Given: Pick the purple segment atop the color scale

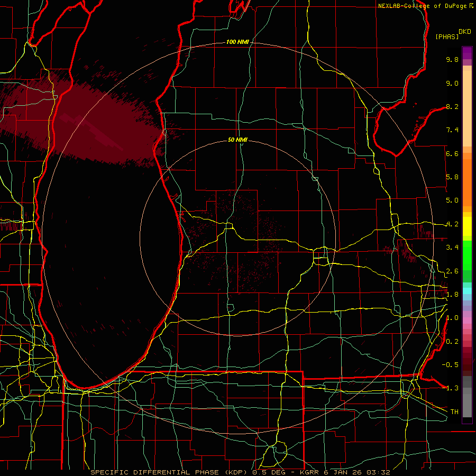Looking at the screenshot, I should [467, 53].
